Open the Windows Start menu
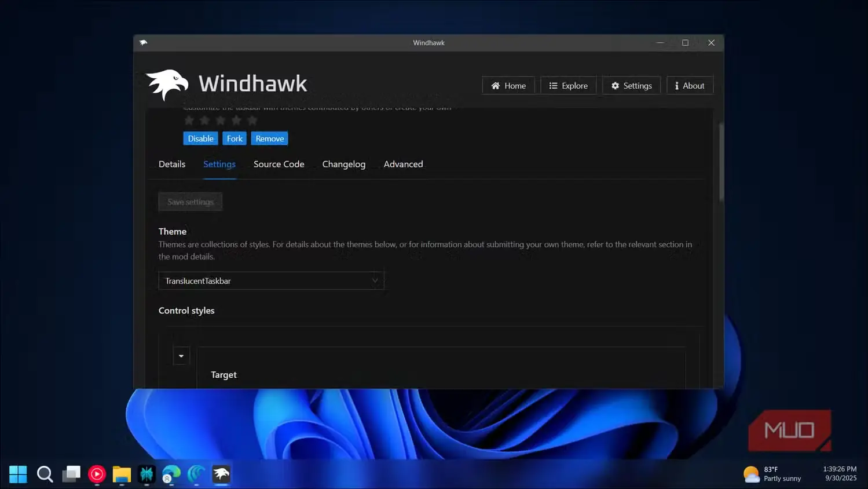The height and width of the screenshot is (489, 868). coord(18,474)
